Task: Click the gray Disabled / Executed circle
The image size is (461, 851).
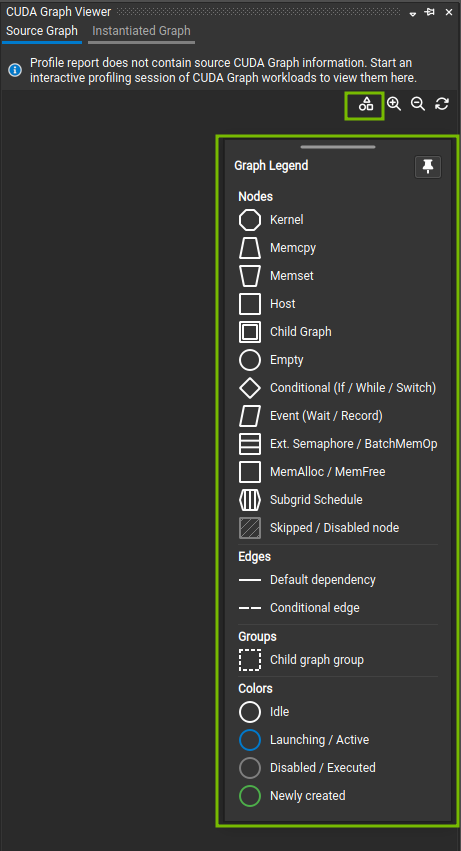Action: [250, 768]
